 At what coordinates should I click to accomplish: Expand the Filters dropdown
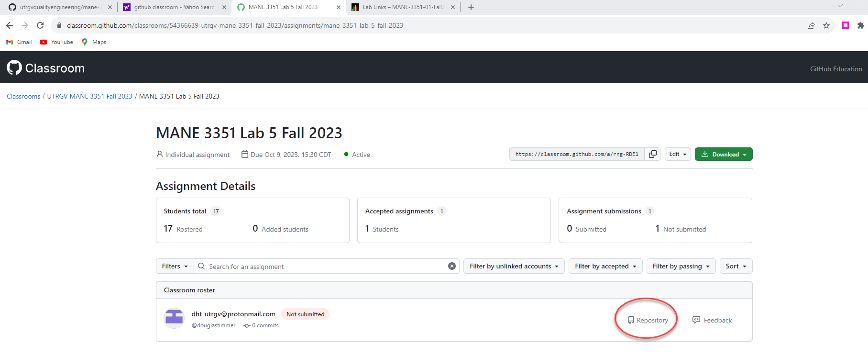[175, 266]
